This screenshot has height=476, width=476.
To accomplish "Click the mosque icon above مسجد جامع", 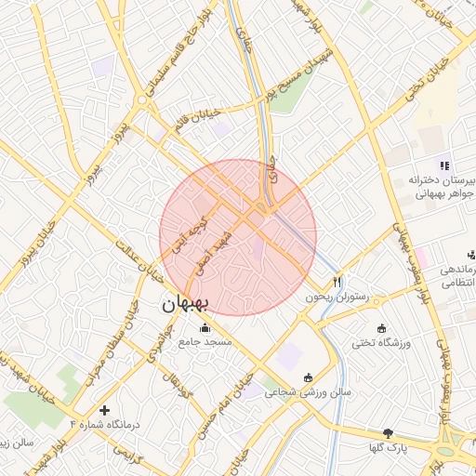I will [205, 327].
